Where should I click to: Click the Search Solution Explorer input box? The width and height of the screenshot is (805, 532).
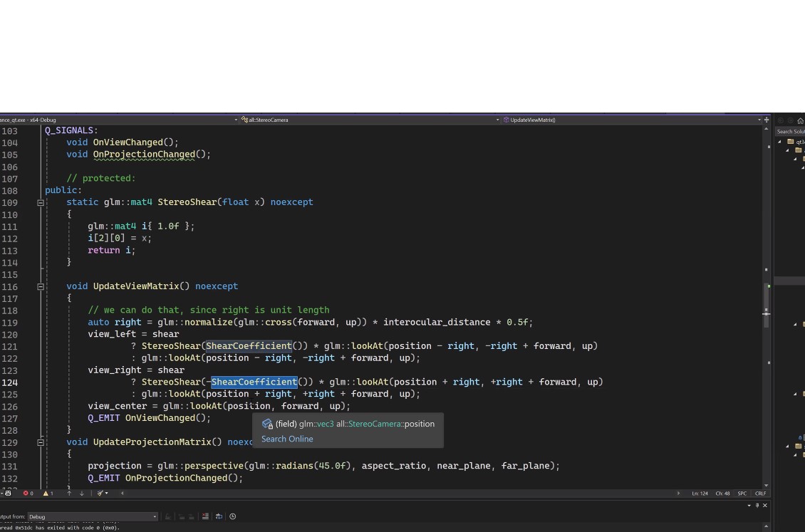tap(791, 131)
